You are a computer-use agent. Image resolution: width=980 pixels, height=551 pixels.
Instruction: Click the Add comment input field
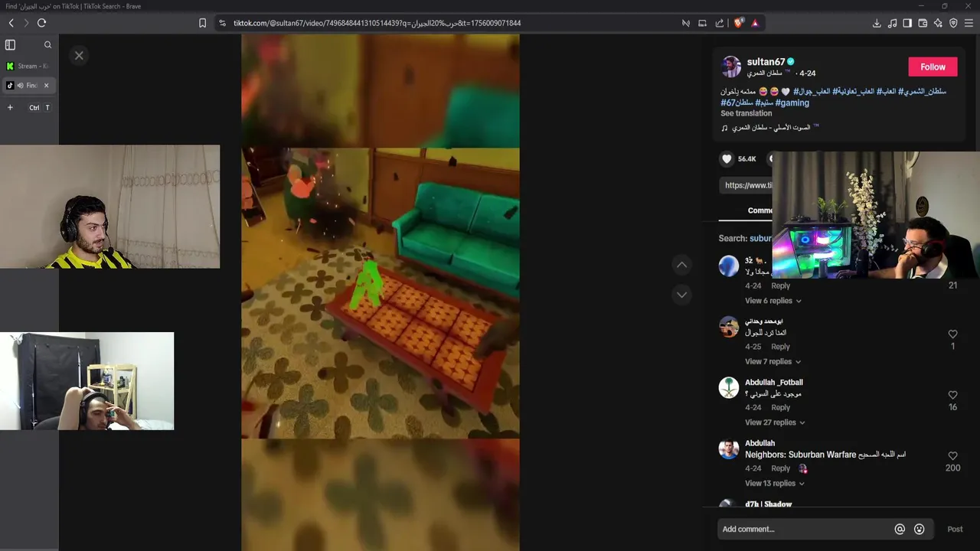tap(804, 529)
